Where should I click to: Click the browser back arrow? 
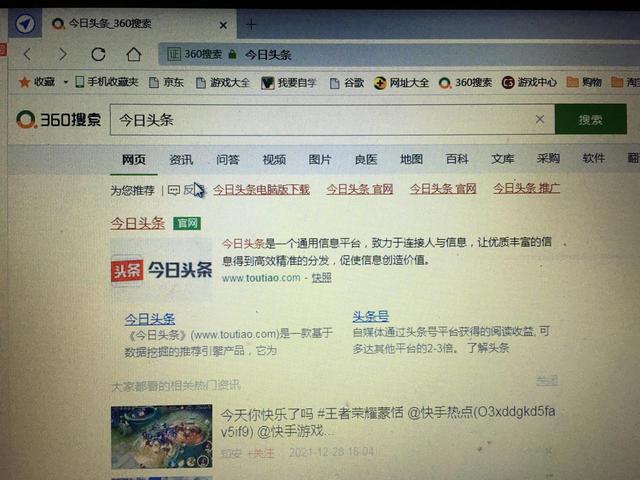[x=27, y=54]
